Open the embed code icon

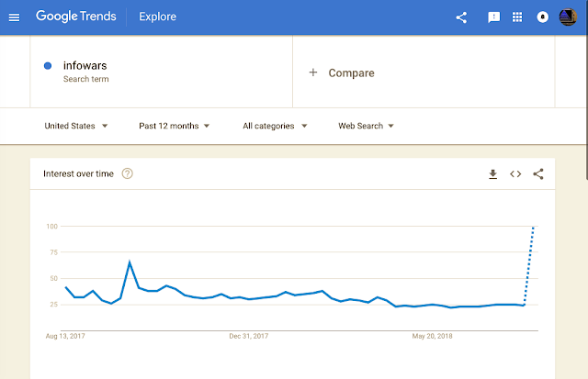coord(515,174)
